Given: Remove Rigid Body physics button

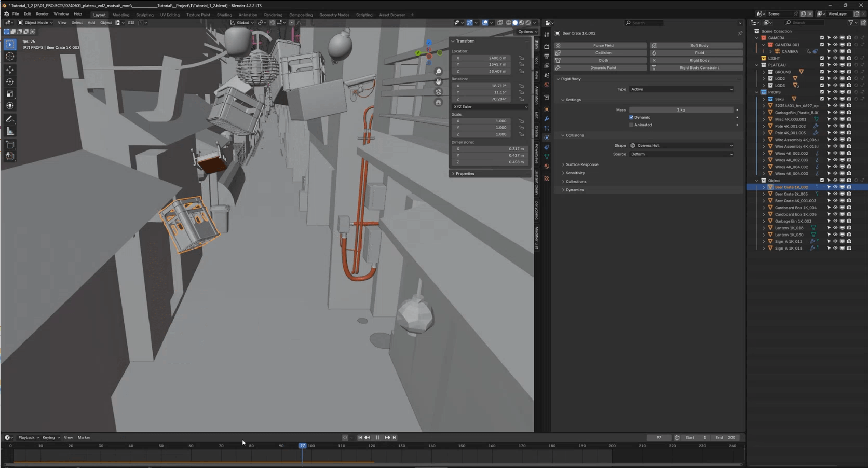Looking at the screenshot, I should click(696, 61).
